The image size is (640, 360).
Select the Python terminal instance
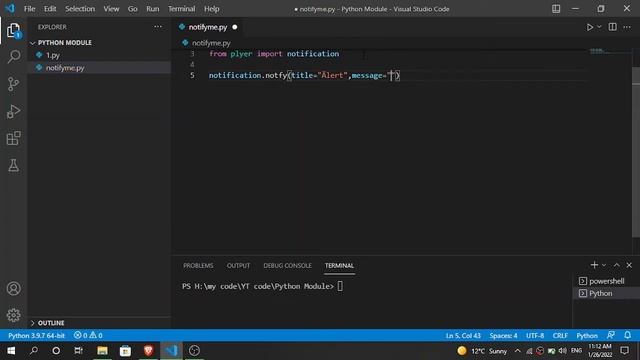pos(606,293)
